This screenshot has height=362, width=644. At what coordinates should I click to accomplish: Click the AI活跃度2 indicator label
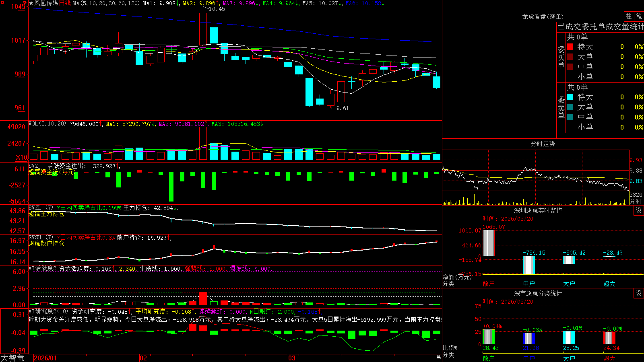(43, 268)
